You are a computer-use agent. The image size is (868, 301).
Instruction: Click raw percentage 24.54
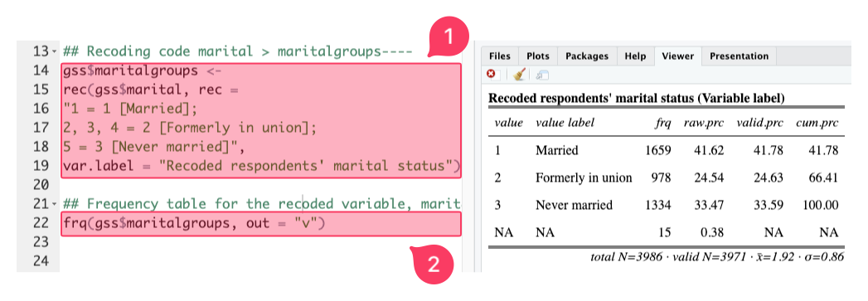tap(709, 177)
